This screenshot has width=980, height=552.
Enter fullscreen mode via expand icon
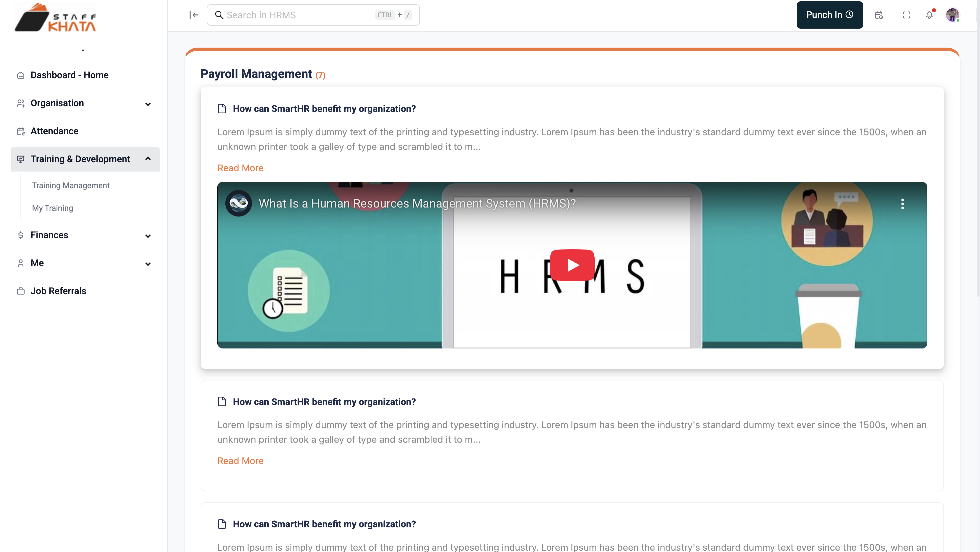point(907,15)
